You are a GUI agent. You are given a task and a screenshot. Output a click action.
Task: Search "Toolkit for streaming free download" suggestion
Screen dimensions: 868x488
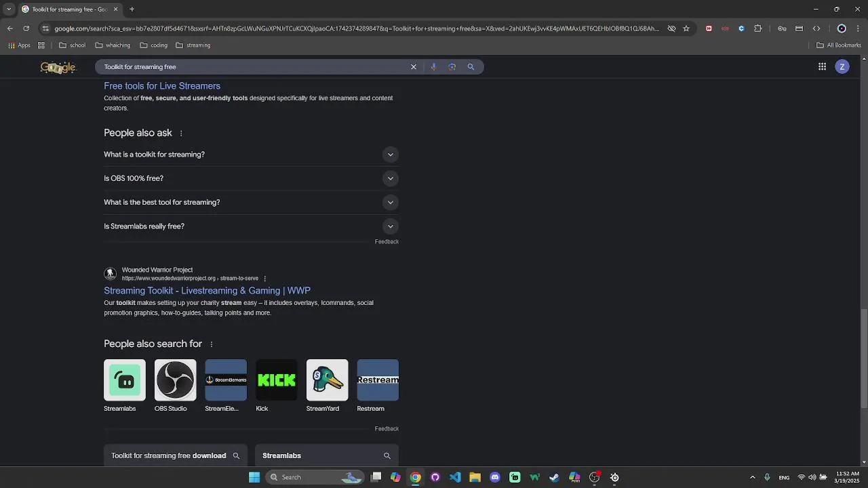[x=176, y=455]
